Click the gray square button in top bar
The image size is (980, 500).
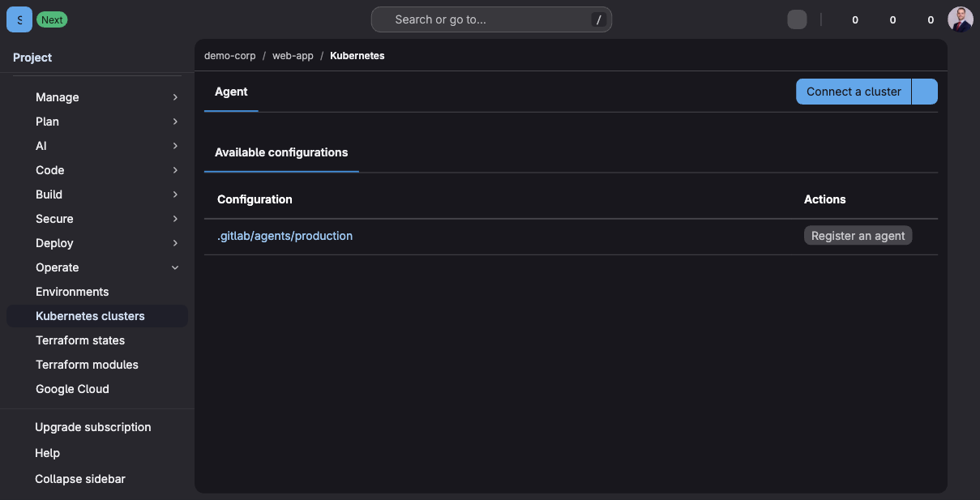click(x=797, y=19)
